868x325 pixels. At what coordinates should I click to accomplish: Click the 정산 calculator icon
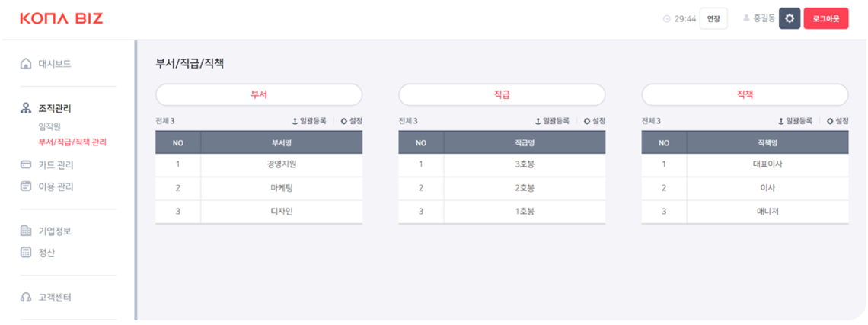point(25,253)
